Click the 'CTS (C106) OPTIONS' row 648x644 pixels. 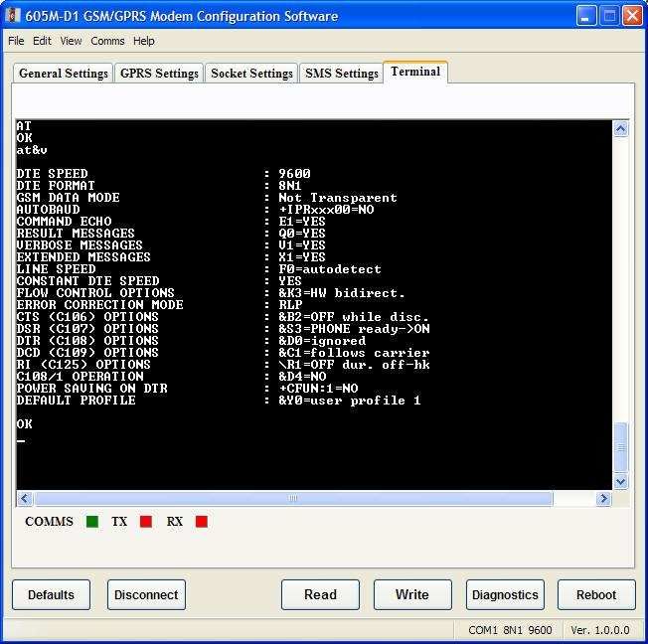coord(223,317)
